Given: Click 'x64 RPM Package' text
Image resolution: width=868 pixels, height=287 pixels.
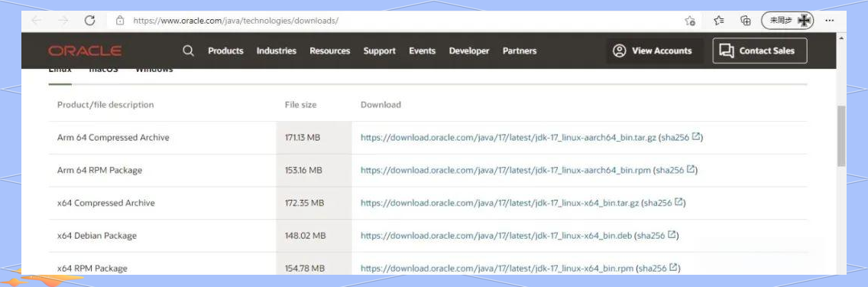Looking at the screenshot, I should point(92,268).
